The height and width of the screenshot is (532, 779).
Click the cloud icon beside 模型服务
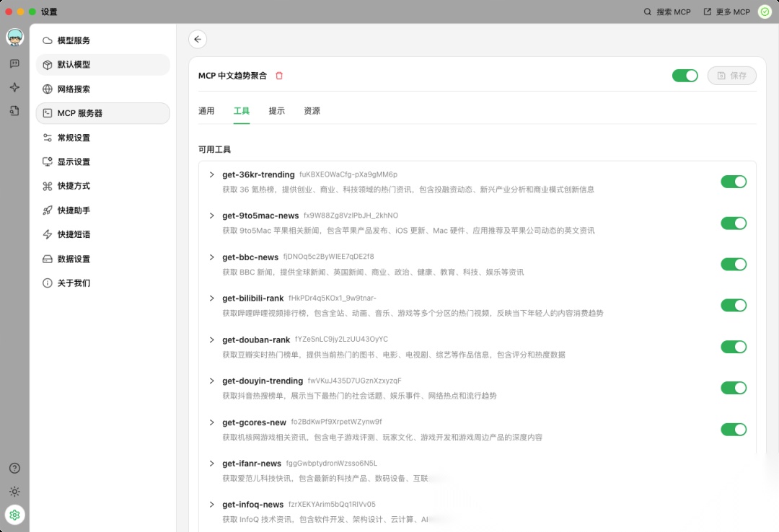(47, 40)
